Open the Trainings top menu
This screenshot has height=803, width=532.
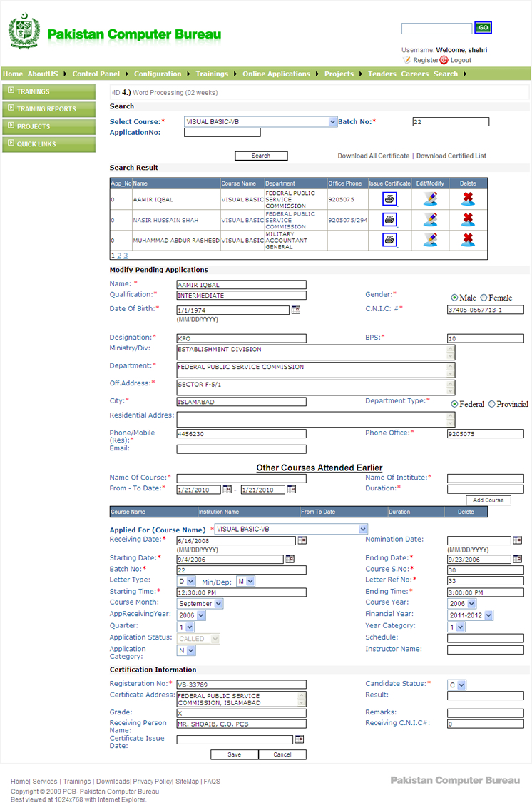212,74
